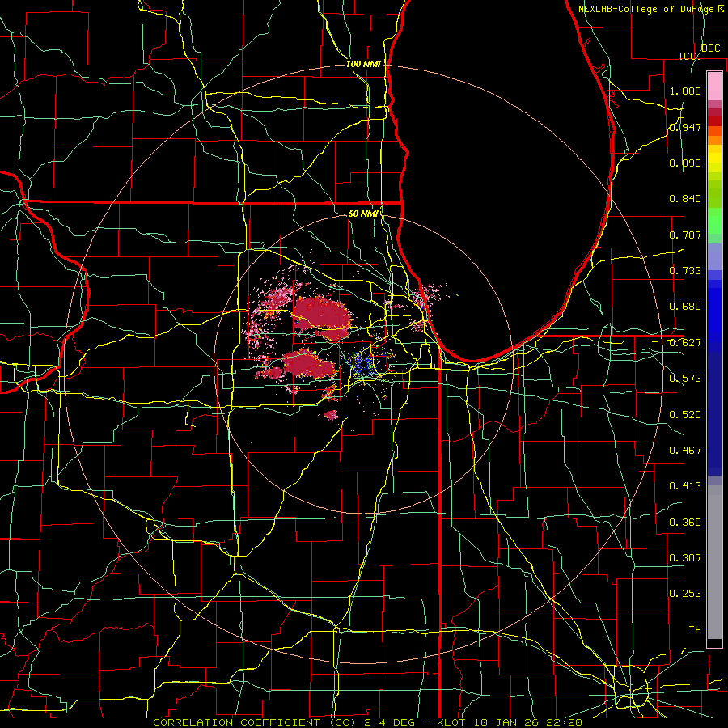Select the 0.573 color scale value
This screenshot has width=728, height=728.
tap(685, 379)
